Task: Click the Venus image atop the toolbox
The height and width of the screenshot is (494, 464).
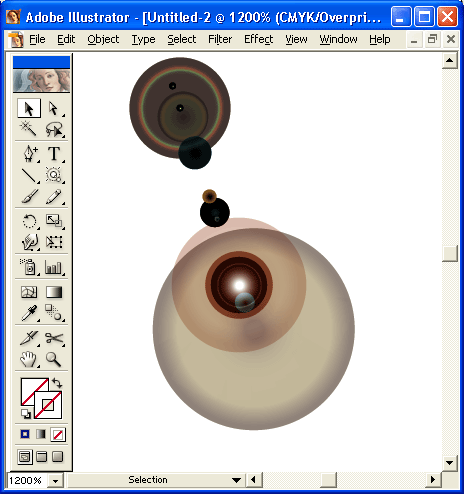Action: pyautogui.click(x=41, y=80)
